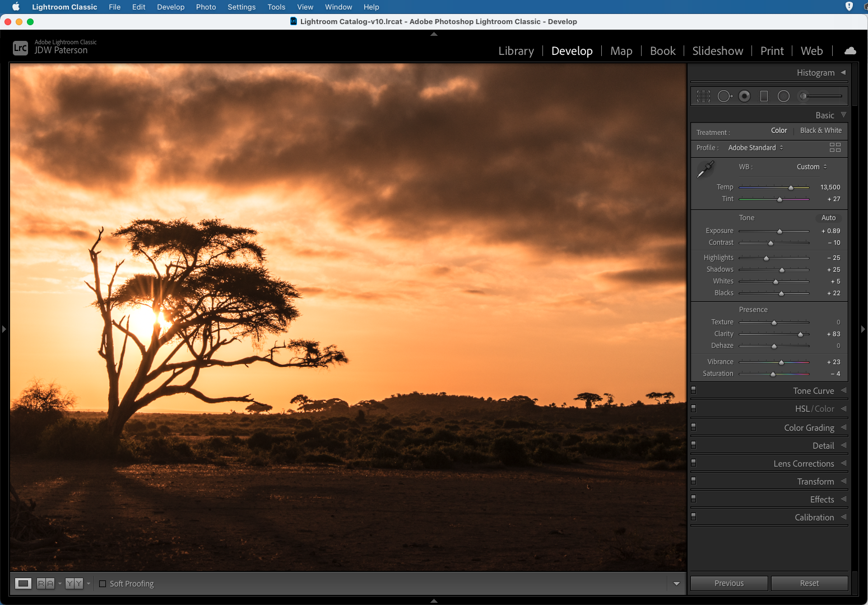Click the Reset button
The width and height of the screenshot is (868, 605).
click(x=809, y=583)
